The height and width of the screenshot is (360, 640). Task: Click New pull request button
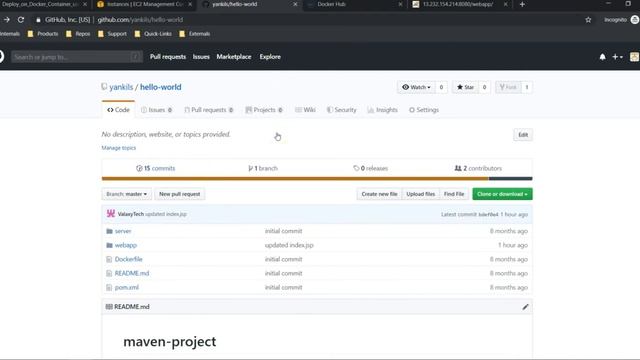pos(180,194)
